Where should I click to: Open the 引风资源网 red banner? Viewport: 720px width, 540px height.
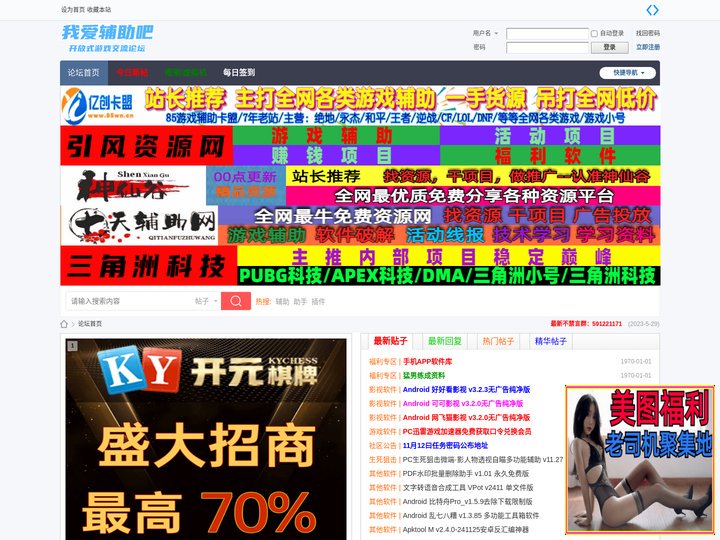[x=146, y=146]
